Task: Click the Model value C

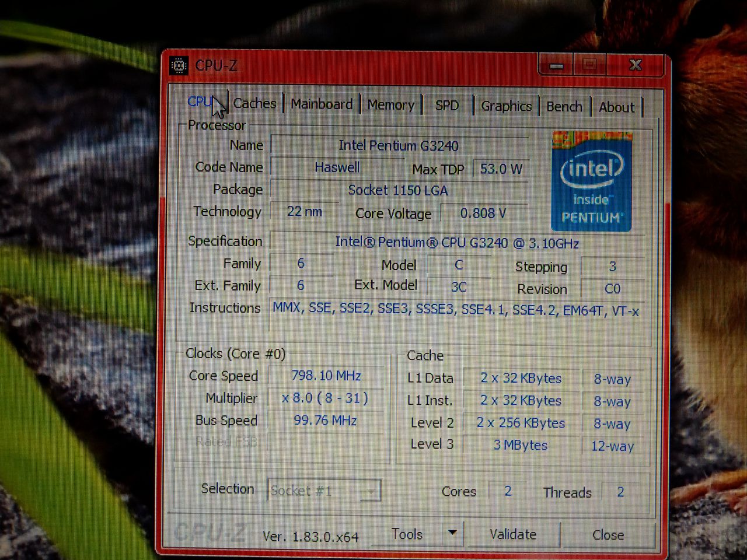Action: [459, 265]
